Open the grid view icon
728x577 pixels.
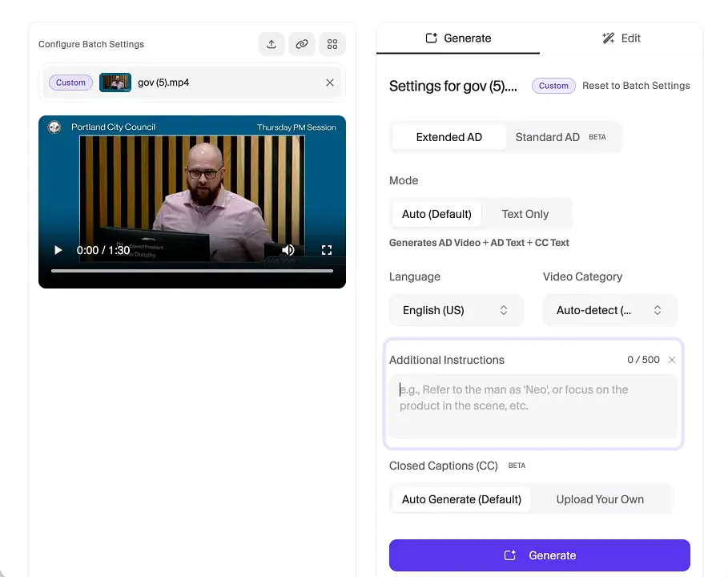tap(332, 44)
